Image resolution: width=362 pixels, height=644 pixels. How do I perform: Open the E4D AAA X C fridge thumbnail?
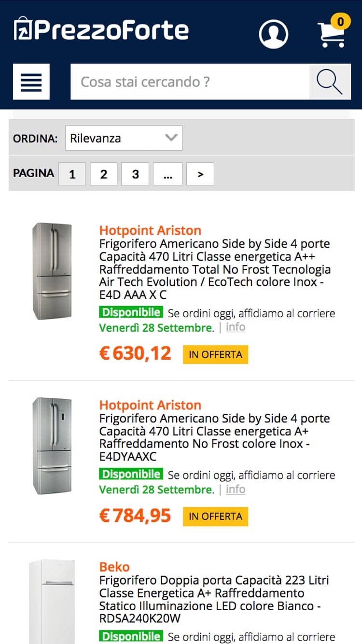click(52, 271)
